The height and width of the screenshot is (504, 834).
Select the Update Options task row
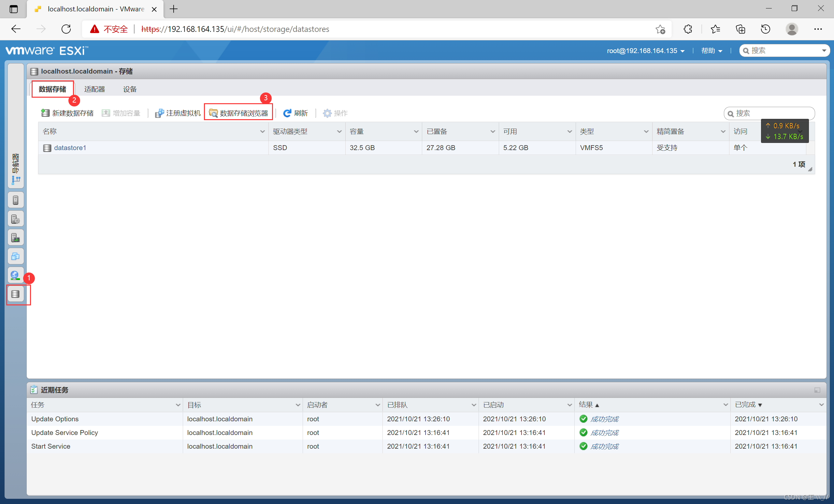click(x=426, y=419)
